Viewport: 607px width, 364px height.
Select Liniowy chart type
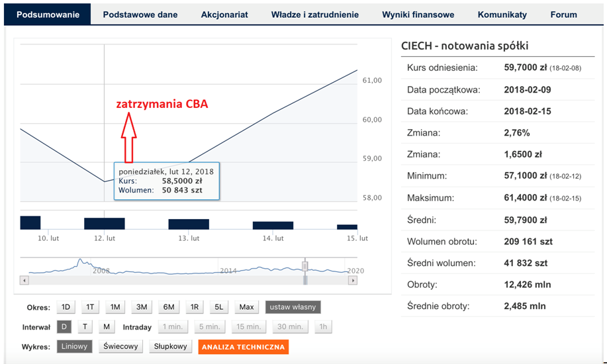click(74, 347)
